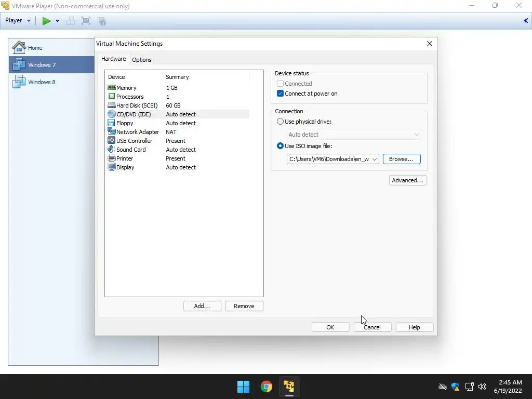Click the Cancel button
Screen dimensions: 532x399
point(372,327)
